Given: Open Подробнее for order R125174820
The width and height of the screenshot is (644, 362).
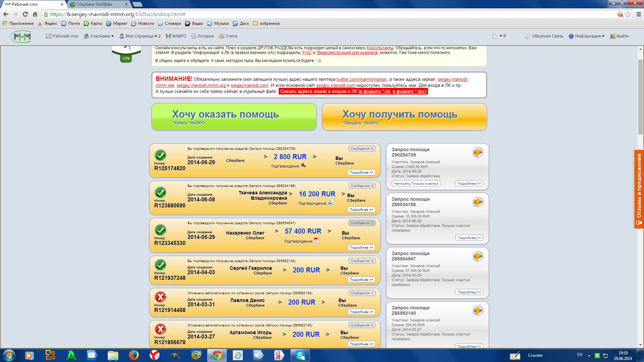Looking at the screenshot, I should point(361,172).
